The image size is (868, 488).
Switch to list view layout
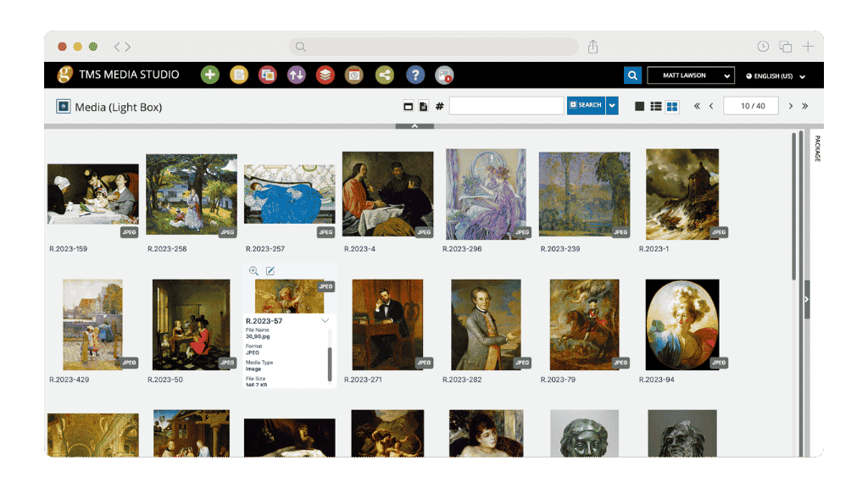click(x=656, y=106)
